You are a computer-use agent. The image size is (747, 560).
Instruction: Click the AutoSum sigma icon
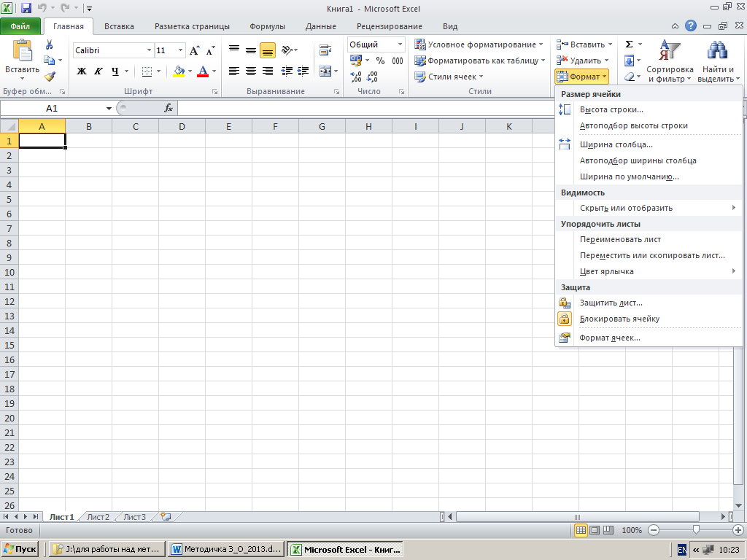point(629,44)
